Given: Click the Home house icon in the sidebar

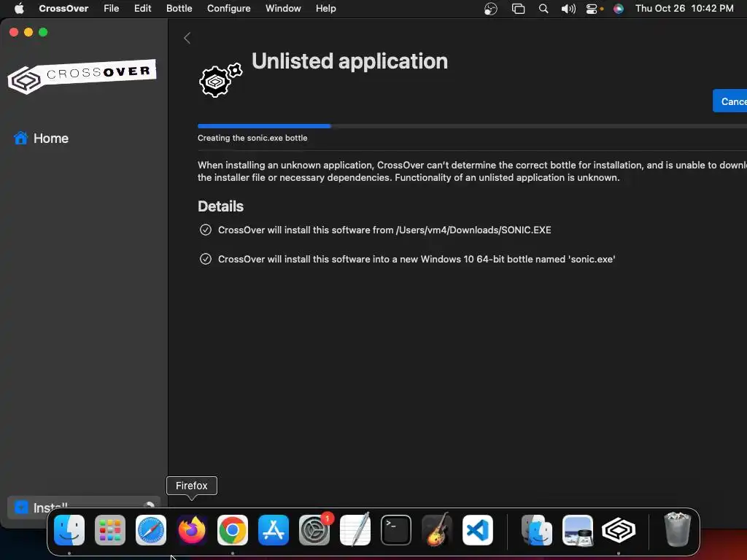Looking at the screenshot, I should (x=20, y=138).
